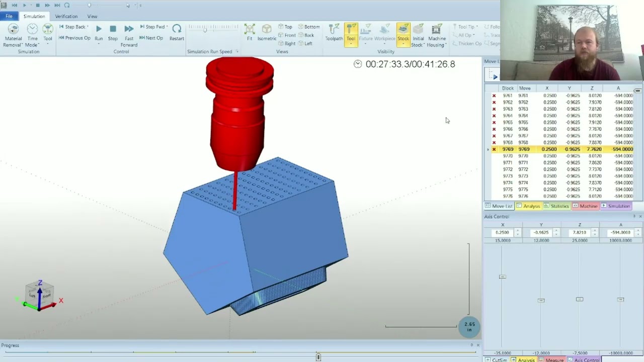This screenshot has height=362, width=644.
Task: Open the Measure tab at bottom
Action: coord(551,360)
